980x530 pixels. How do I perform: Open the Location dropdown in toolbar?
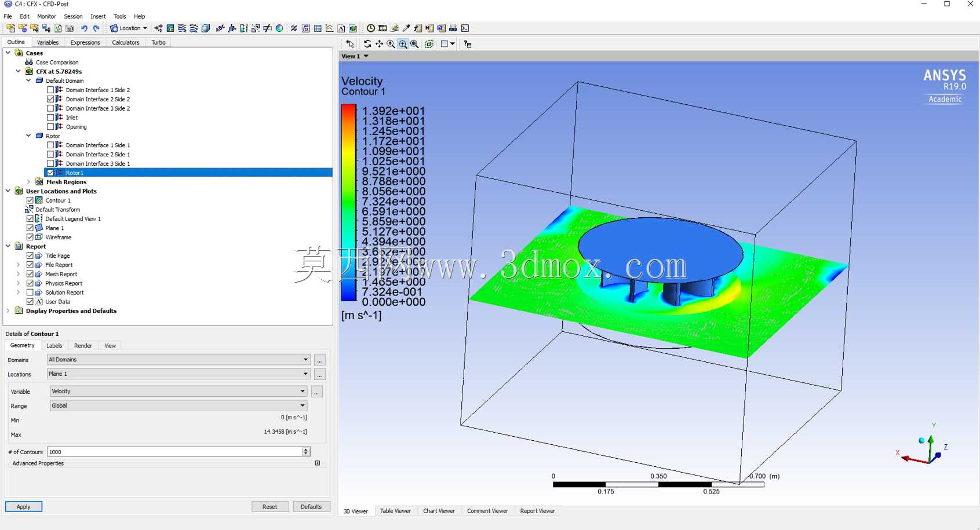(x=129, y=28)
